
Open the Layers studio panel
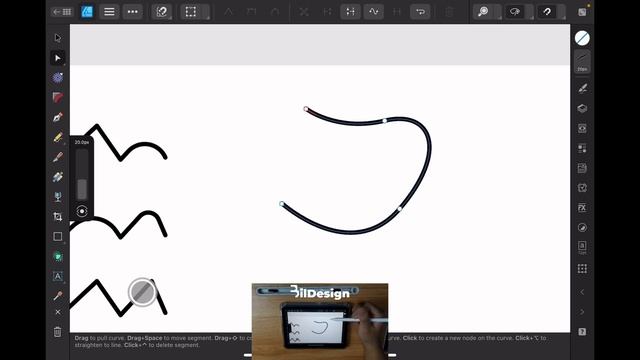click(x=582, y=108)
